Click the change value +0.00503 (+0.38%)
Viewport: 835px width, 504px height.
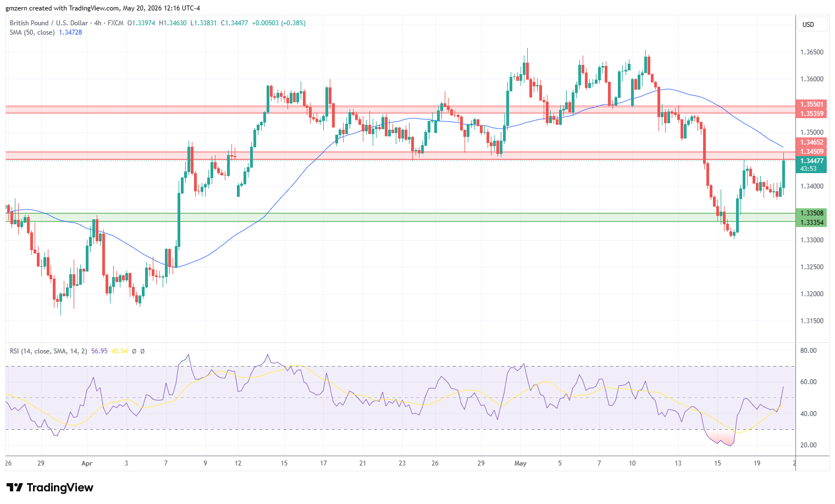coord(279,23)
